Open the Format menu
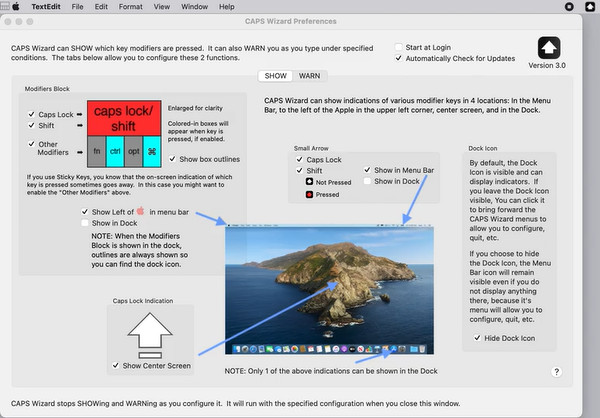600x418 pixels. pos(130,7)
